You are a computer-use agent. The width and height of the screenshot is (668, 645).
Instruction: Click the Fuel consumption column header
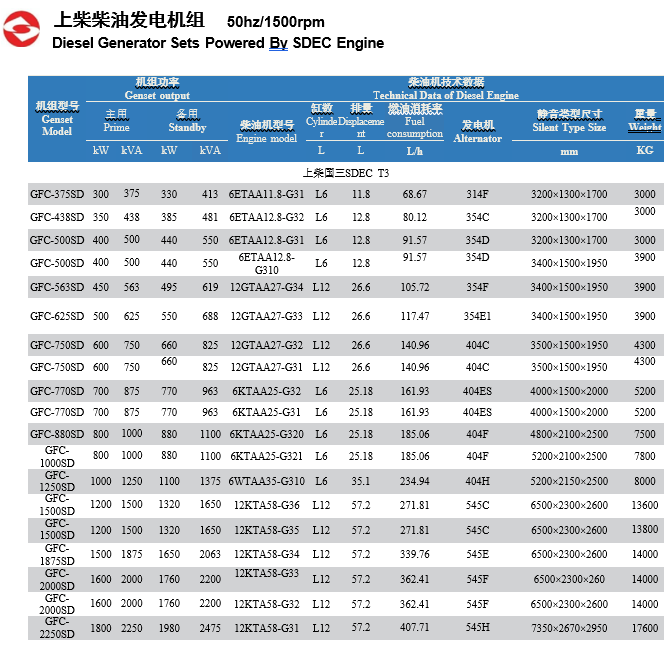point(415,121)
